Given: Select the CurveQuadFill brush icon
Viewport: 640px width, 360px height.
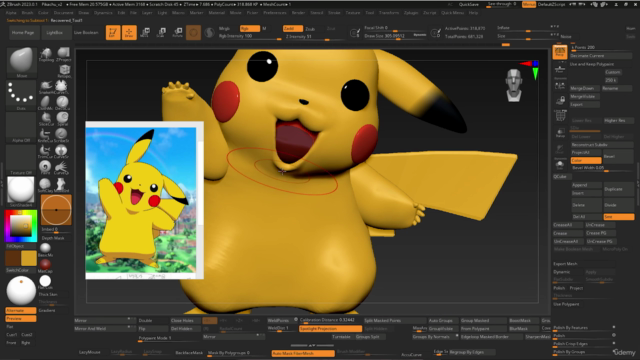Looking at the screenshot, I should (x=61, y=167).
